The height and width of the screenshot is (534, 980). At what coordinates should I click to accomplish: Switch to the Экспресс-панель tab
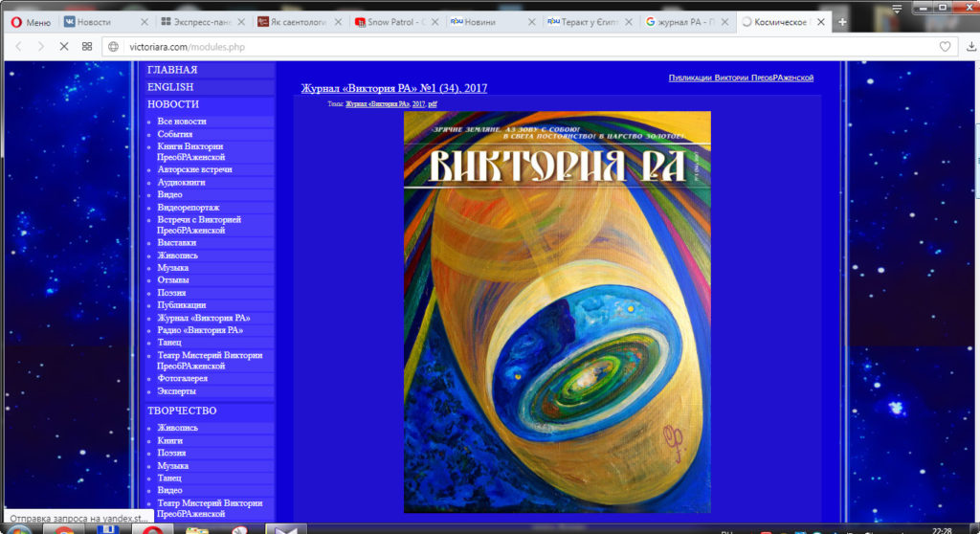point(195,22)
